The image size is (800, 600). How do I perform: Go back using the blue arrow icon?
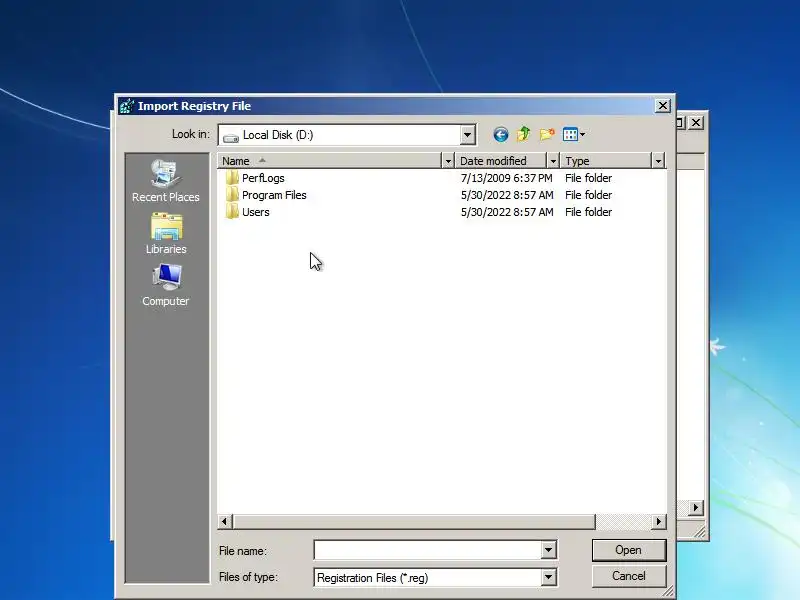pyautogui.click(x=501, y=135)
